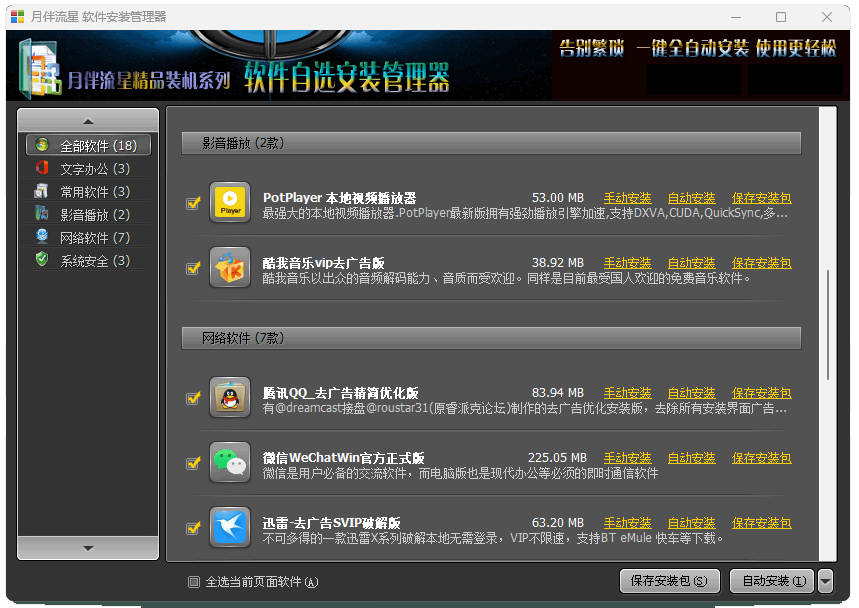Viewport: 859px width, 608px height.
Task: Click the 53.00 MB size value
Action: tap(558, 198)
